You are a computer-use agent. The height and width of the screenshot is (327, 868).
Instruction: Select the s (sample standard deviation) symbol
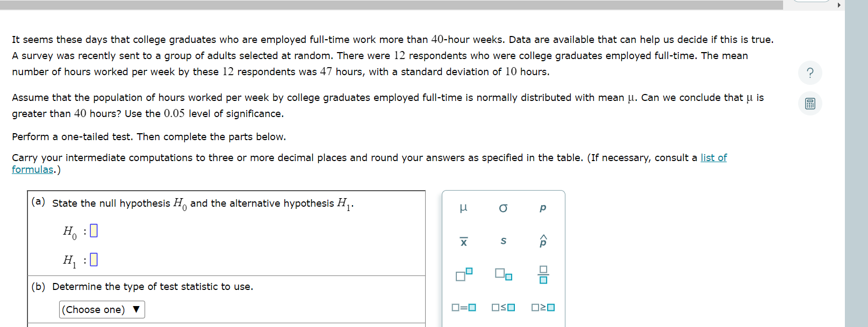(504, 242)
